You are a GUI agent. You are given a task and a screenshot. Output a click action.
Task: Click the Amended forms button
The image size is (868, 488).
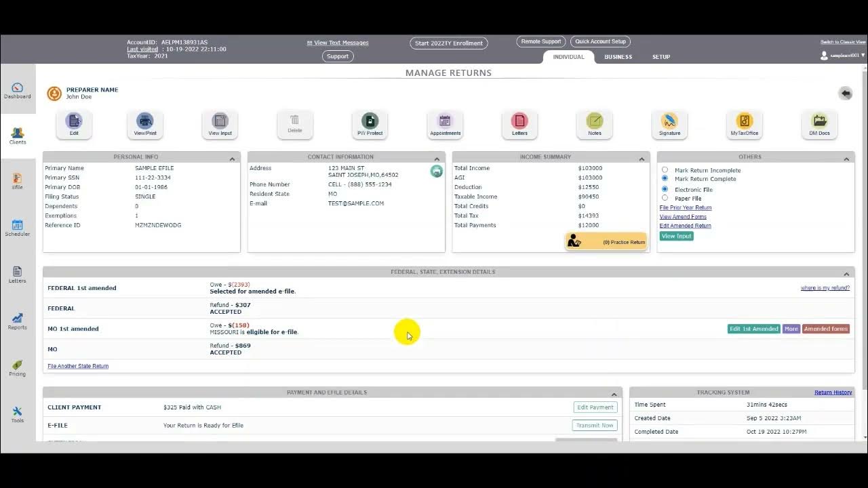coord(826,329)
